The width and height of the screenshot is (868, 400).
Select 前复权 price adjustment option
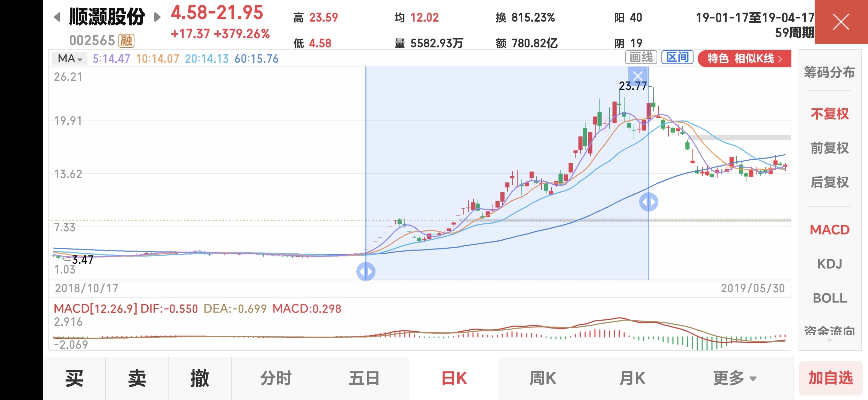pyautogui.click(x=829, y=148)
